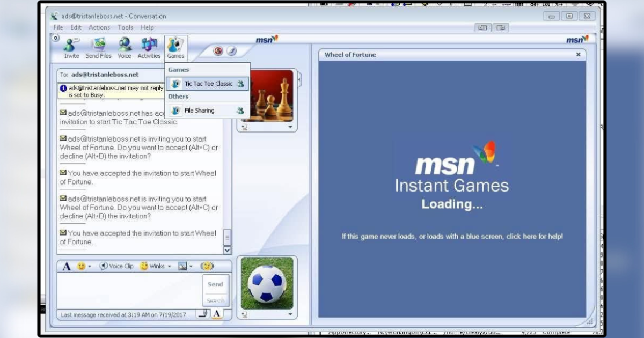The height and width of the screenshot is (338, 644).
Task: Click the Games toolbar icon
Action: tap(175, 47)
